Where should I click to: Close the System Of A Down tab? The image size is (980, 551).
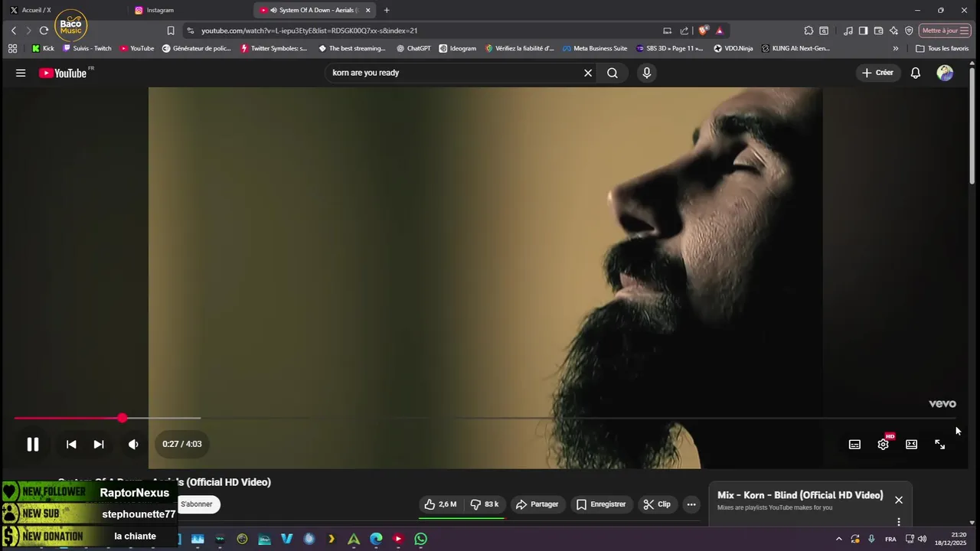(368, 10)
